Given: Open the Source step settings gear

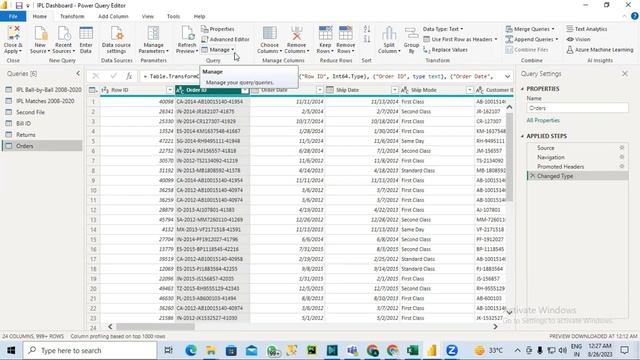Looking at the screenshot, I should tap(622, 148).
